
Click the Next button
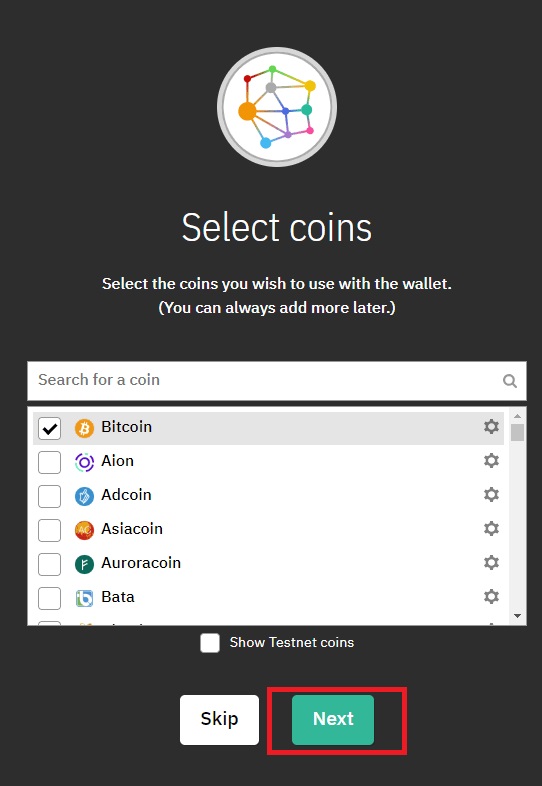pyautogui.click(x=333, y=719)
